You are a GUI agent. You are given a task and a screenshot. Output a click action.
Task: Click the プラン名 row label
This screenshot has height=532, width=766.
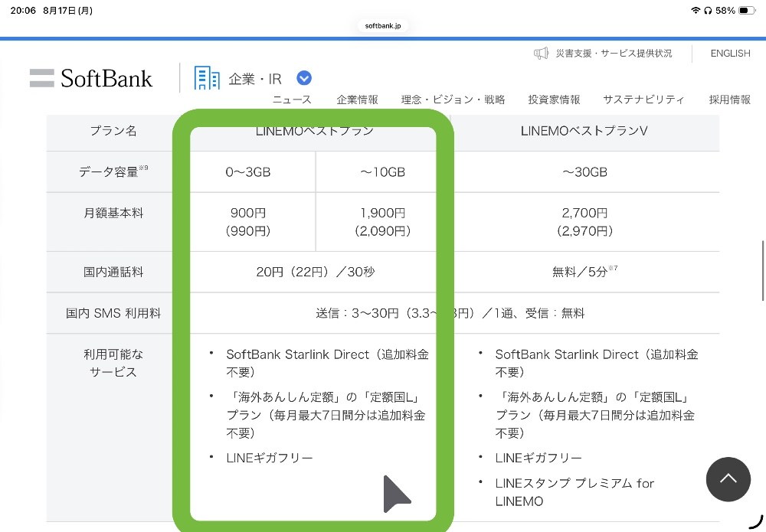click(x=113, y=131)
